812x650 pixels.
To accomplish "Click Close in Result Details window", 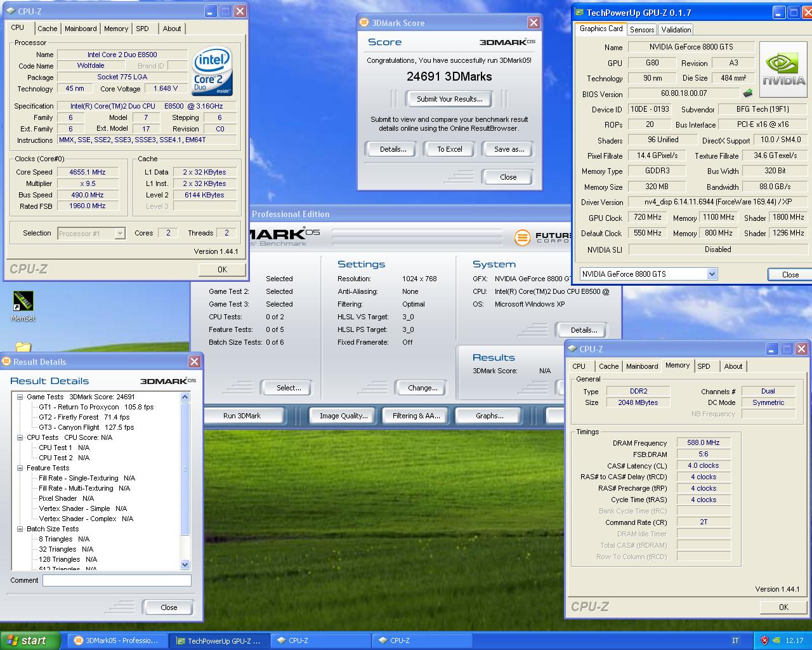I will [169, 607].
